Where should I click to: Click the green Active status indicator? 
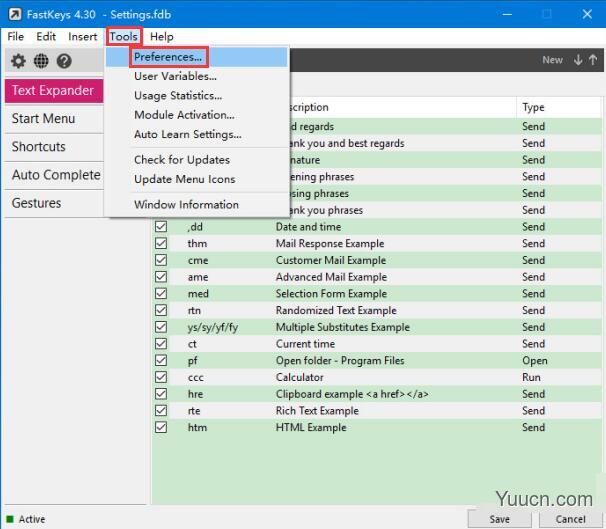pyautogui.click(x=10, y=519)
